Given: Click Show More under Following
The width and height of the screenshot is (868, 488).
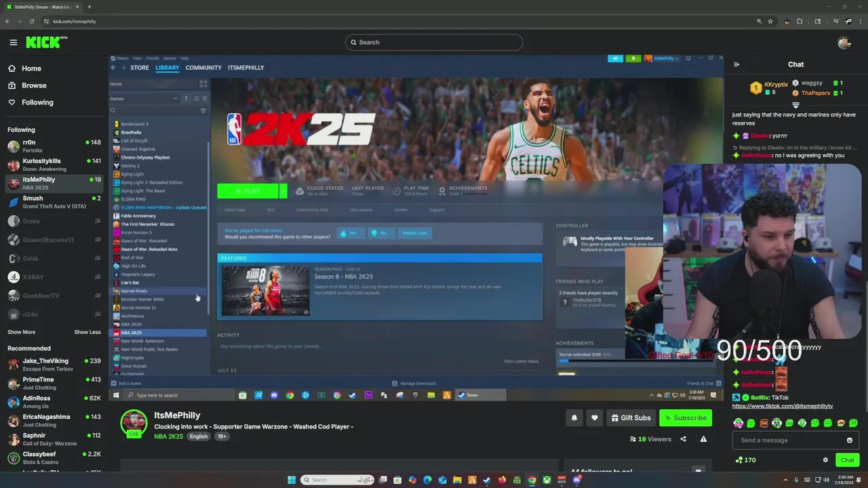Looking at the screenshot, I should click(x=21, y=332).
